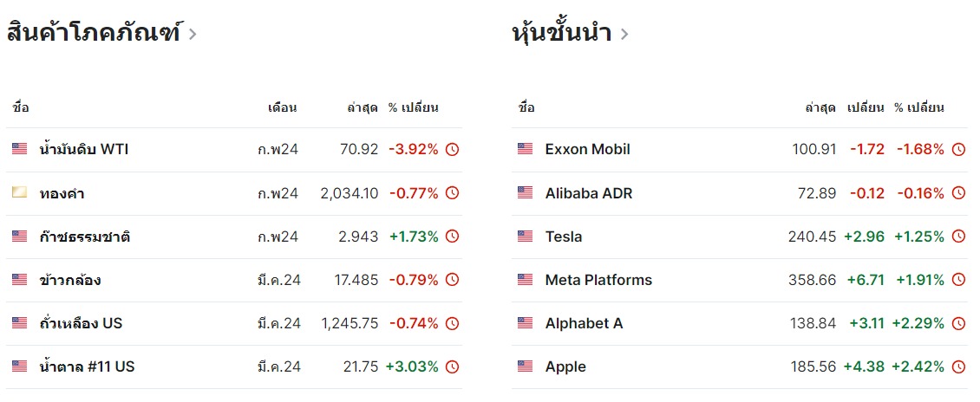
Task: Open the Alibaba ADR stock page
Action: 589,193
